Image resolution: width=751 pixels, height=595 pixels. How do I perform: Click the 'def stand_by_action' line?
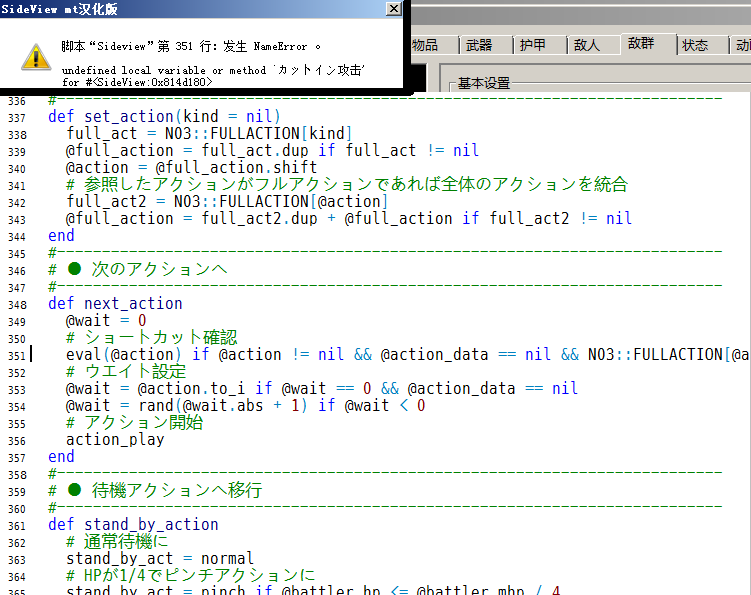(133, 525)
